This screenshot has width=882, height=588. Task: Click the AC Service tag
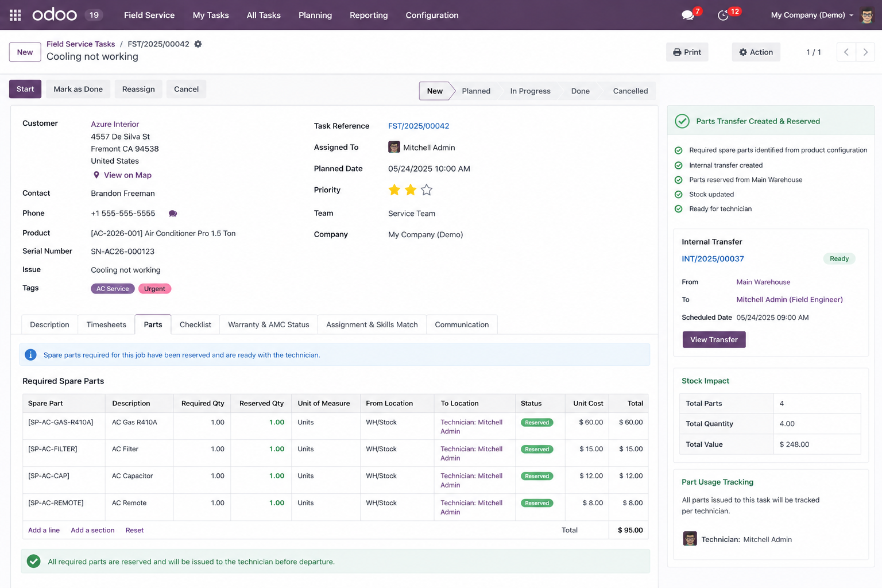(x=113, y=289)
